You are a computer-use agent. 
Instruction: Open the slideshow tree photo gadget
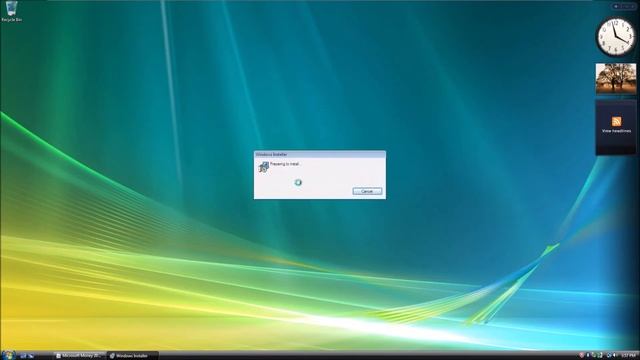[616, 79]
